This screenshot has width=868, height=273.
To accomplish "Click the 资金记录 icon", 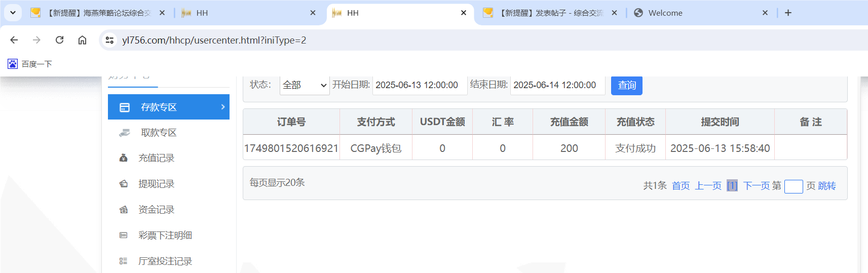I will pos(123,210).
